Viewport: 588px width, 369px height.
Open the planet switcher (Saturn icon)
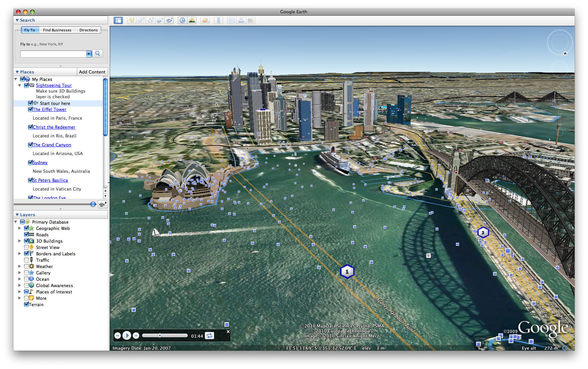[x=205, y=20]
